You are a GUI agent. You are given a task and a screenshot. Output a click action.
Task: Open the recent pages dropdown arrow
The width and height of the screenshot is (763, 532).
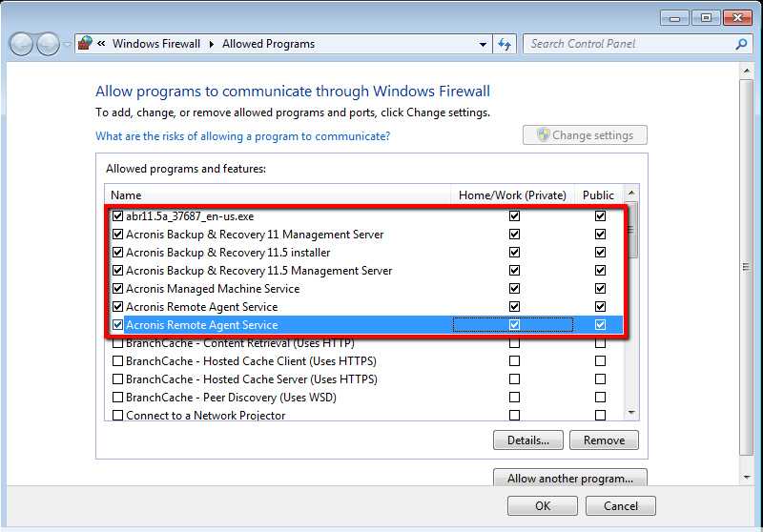pyautogui.click(x=67, y=44)
